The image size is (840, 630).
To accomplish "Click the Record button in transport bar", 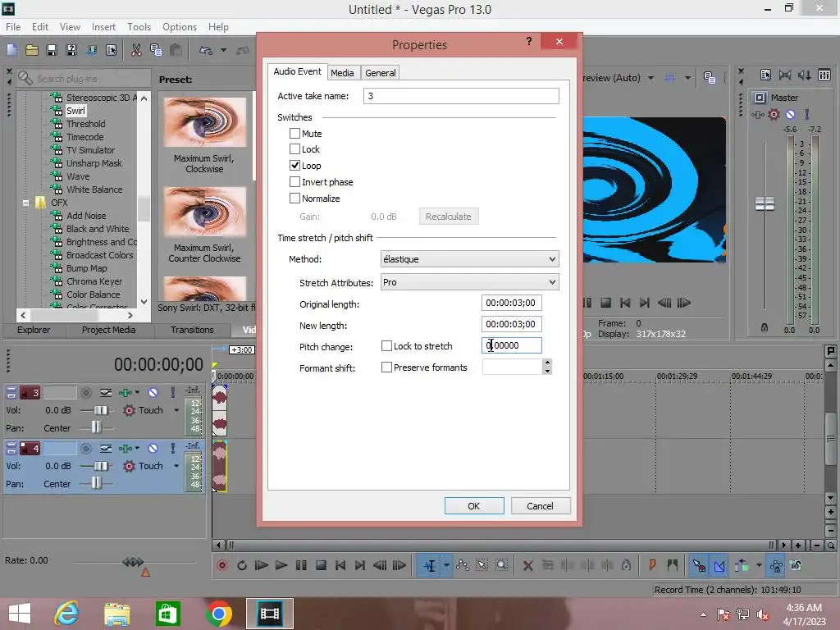I will coord(221,565).
